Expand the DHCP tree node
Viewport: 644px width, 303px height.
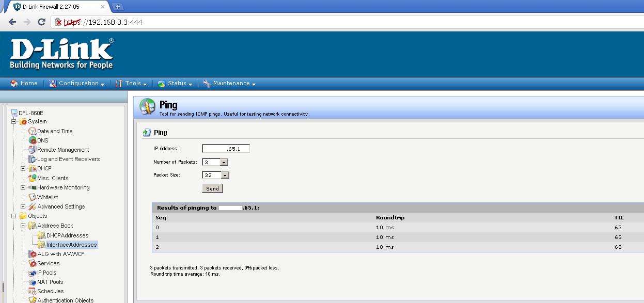point(23,169)
